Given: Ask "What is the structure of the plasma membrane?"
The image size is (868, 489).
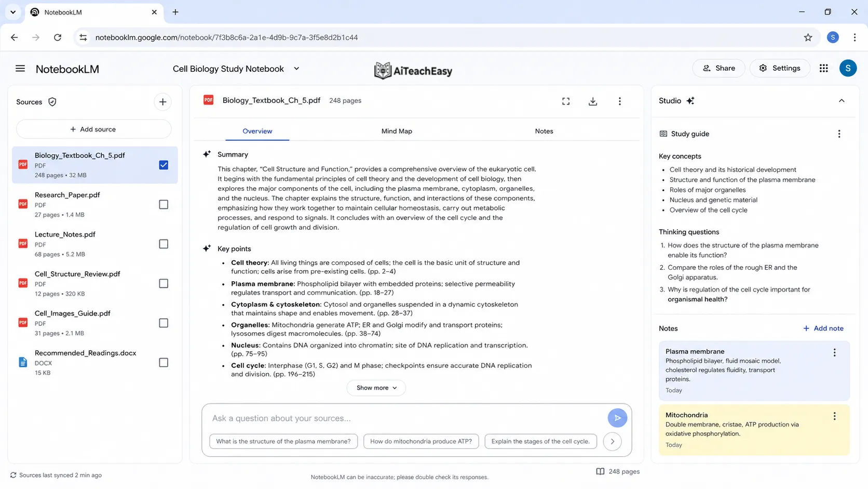Looking at the screenshot, I should coord(283,441).
